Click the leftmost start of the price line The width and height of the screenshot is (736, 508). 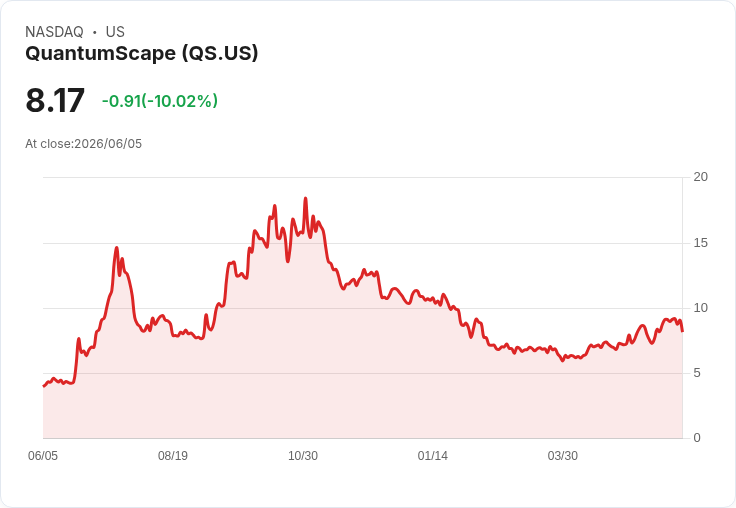pos(44,386)
